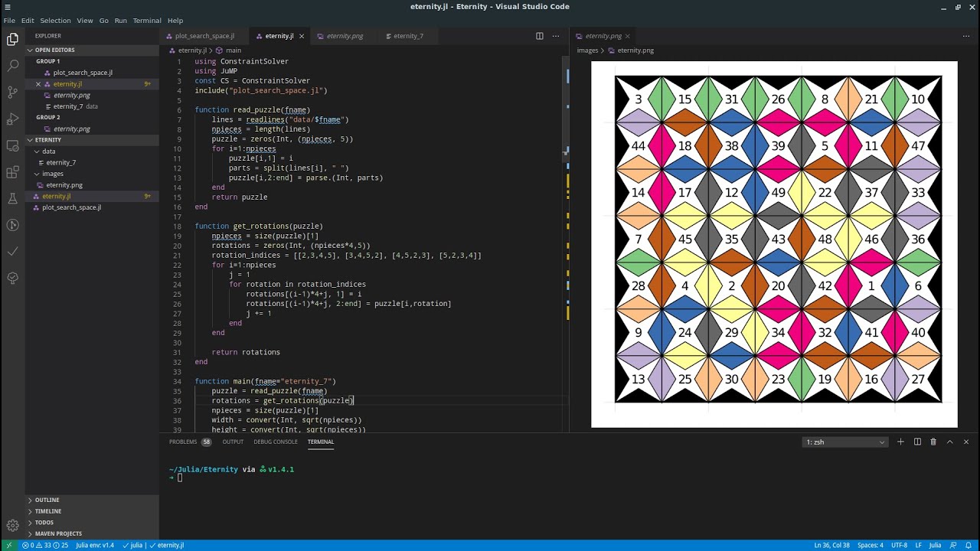Change the Julia language mode
The height and width of the screenshot is (551, 980).
coord(935,545)
